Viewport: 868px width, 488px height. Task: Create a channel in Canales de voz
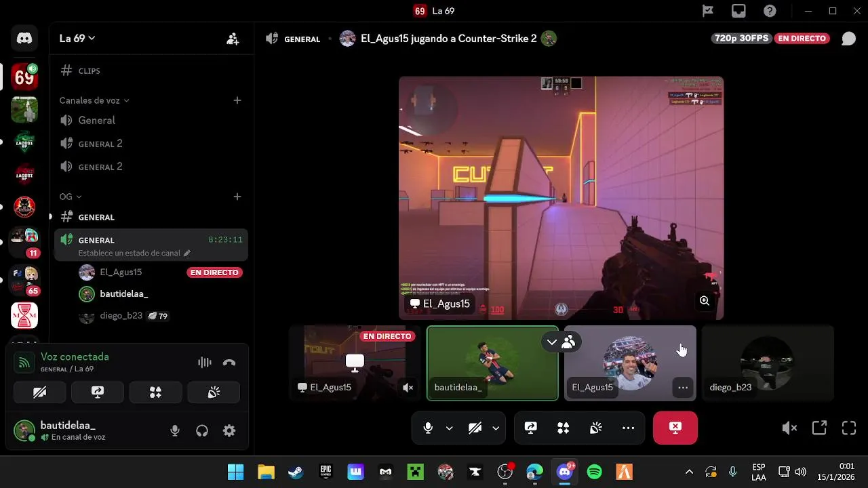click(x=237, y=100)
